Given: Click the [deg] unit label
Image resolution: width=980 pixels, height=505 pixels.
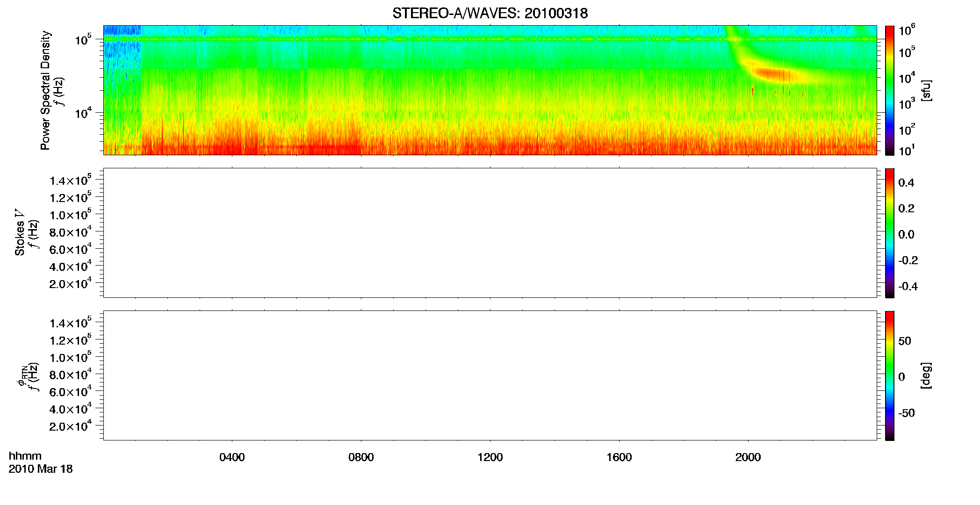Looking at the screenshot, I should (926, 375).
